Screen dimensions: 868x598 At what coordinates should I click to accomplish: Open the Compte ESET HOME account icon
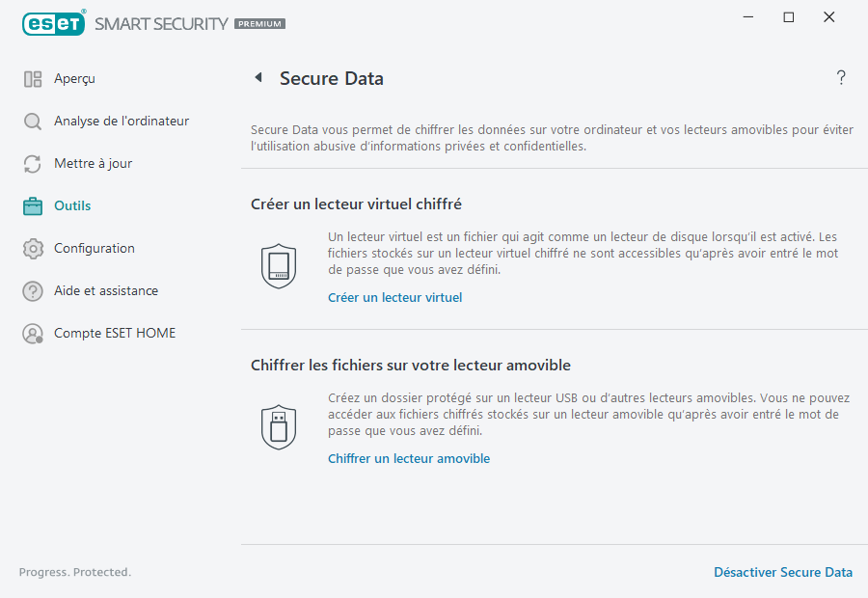pos(33,333)
